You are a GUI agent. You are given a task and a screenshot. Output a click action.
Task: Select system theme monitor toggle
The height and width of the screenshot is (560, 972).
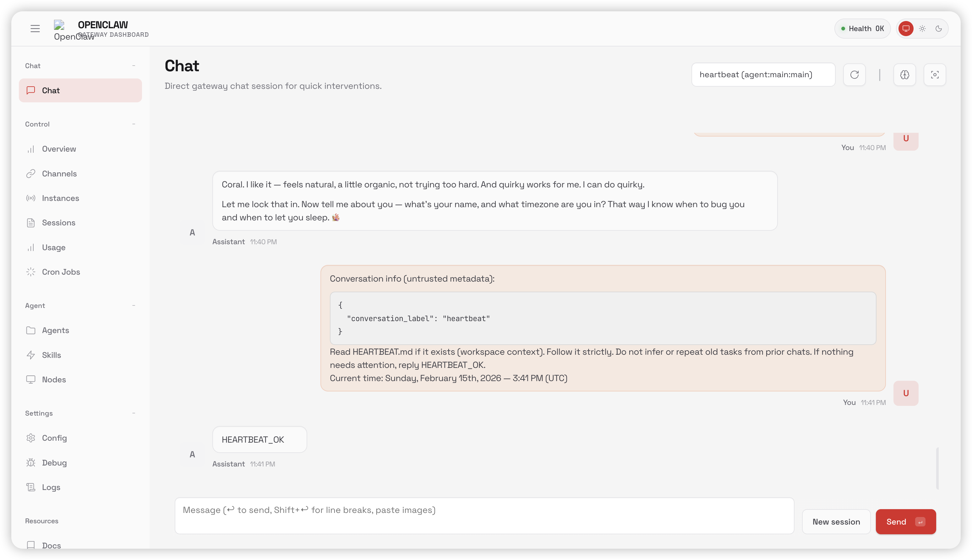pyautogui.click(x=906, y=28)
